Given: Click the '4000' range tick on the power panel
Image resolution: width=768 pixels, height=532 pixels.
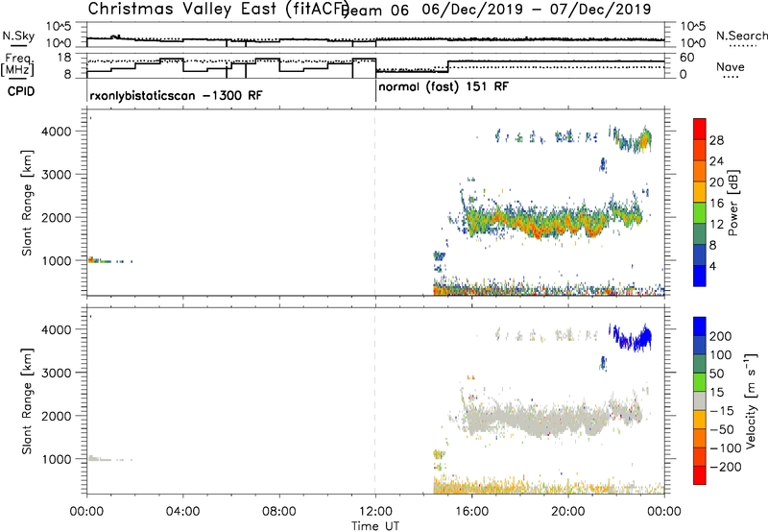Looking at the screenshot, I should click(x=58, y=132).
